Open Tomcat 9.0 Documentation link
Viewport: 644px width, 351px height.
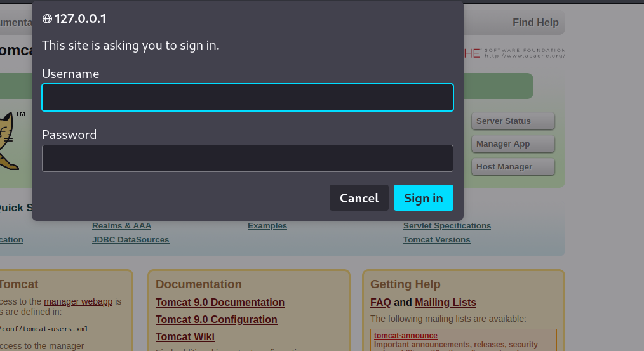click(220, 303)
